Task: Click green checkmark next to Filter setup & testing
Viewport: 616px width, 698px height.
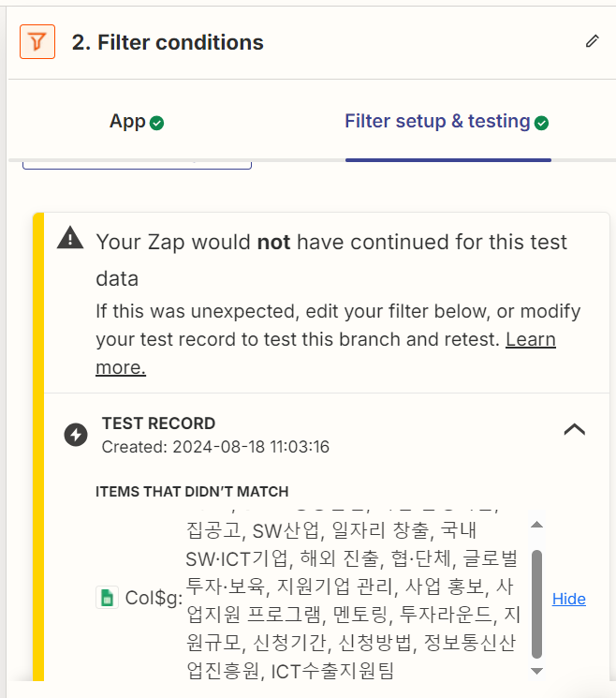Action: [541, 123]
